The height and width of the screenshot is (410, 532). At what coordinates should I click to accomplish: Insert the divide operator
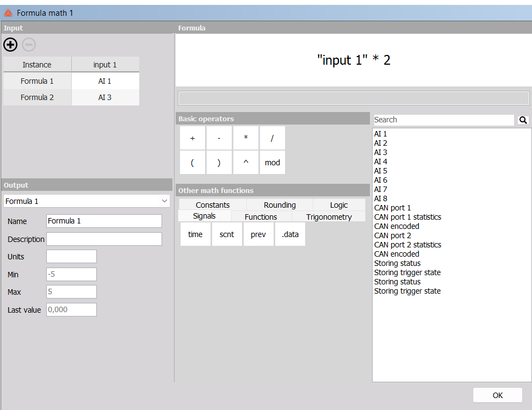coord(272,138)
